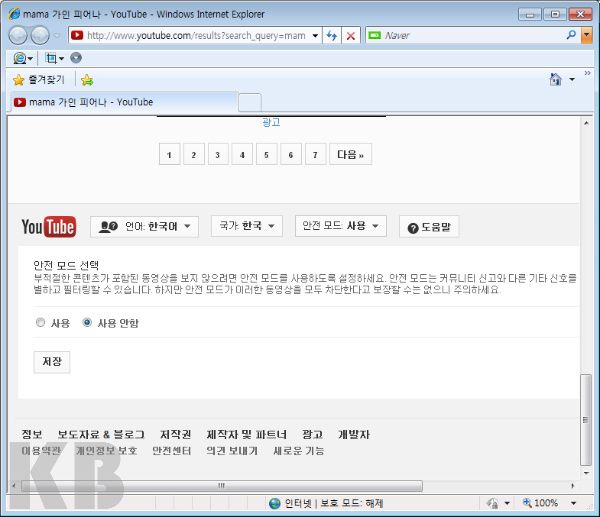Open the 새로운 기능 footer link

[x=298, y=451]
